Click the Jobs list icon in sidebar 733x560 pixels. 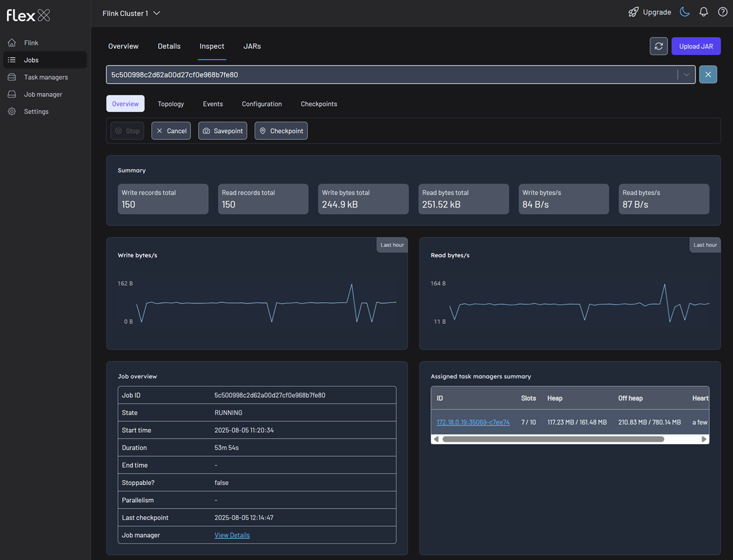(11, 60)
